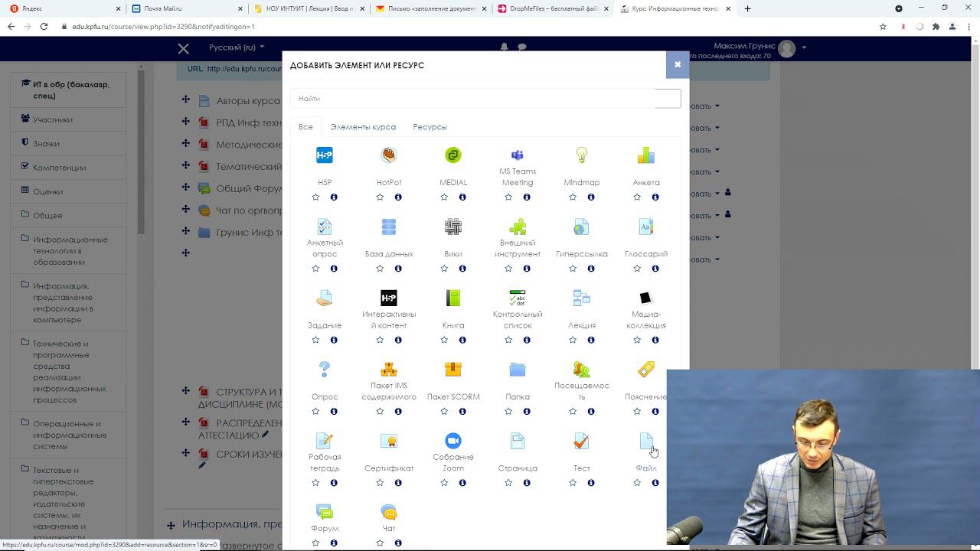This screenshot has height=551, width=980.
Task: Switch to the Все tab
Action: click(305, 127)
